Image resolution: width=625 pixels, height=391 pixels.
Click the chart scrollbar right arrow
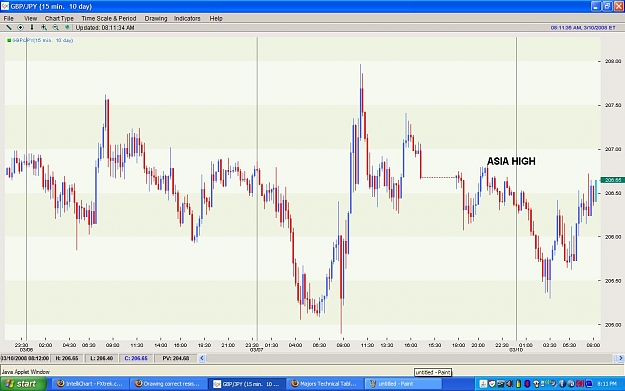pyautogui.click(x=621, y=358)
